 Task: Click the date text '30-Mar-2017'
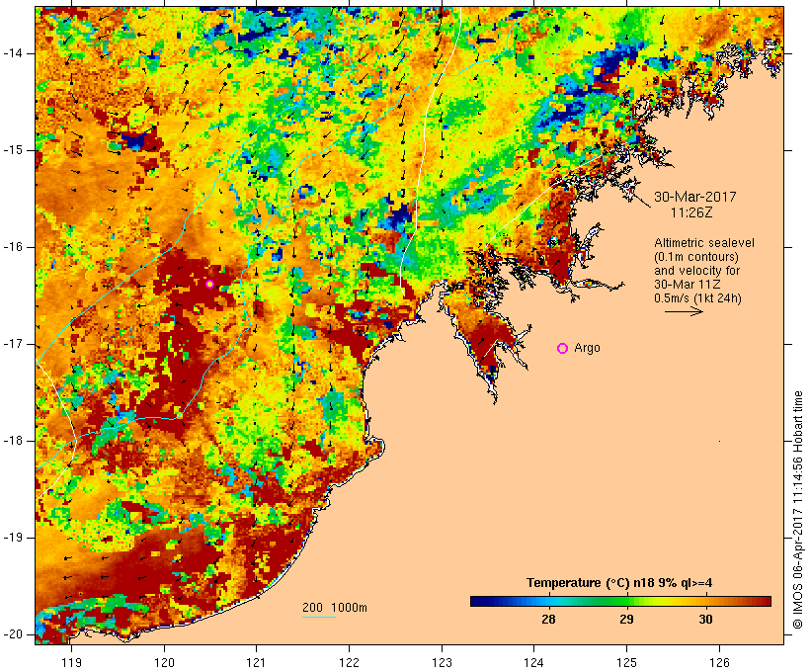point(695,197)
